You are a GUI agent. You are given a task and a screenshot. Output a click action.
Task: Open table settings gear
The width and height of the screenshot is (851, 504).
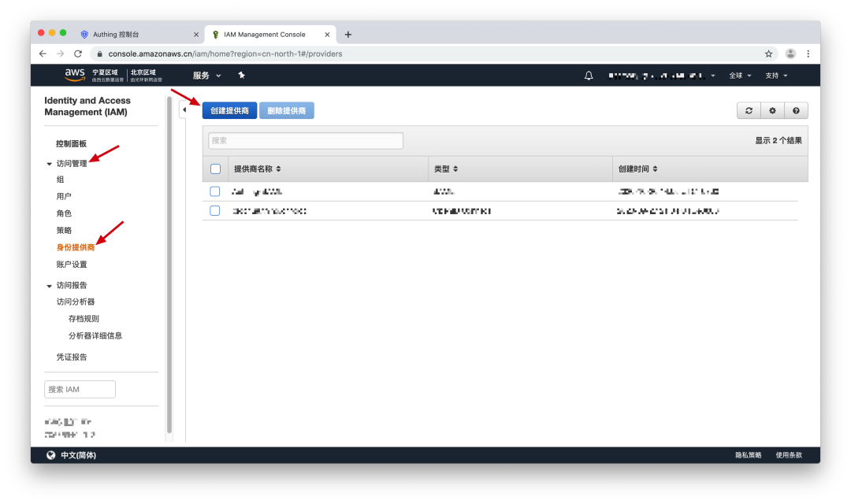[x=772, y=111]
